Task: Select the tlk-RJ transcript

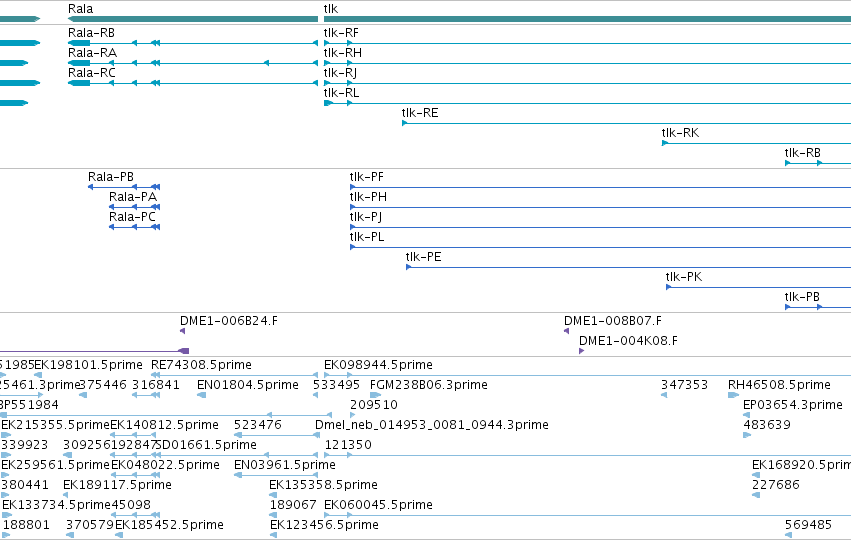Action: [587, 83]
